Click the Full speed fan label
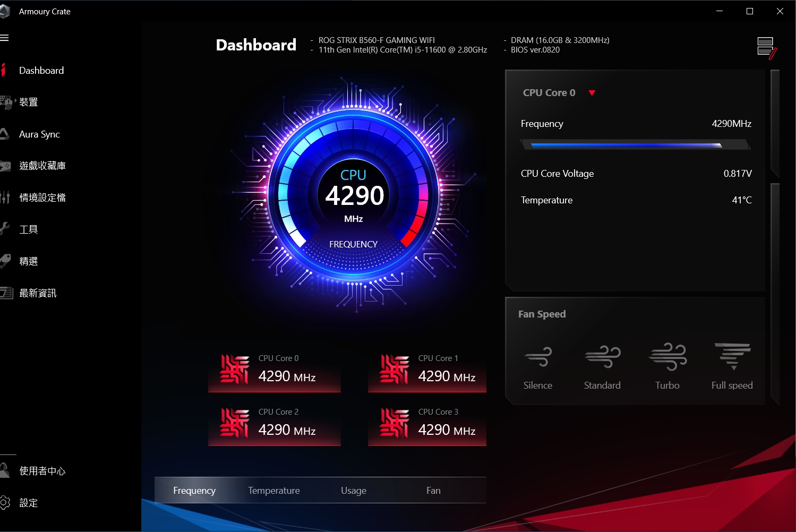 732,385
